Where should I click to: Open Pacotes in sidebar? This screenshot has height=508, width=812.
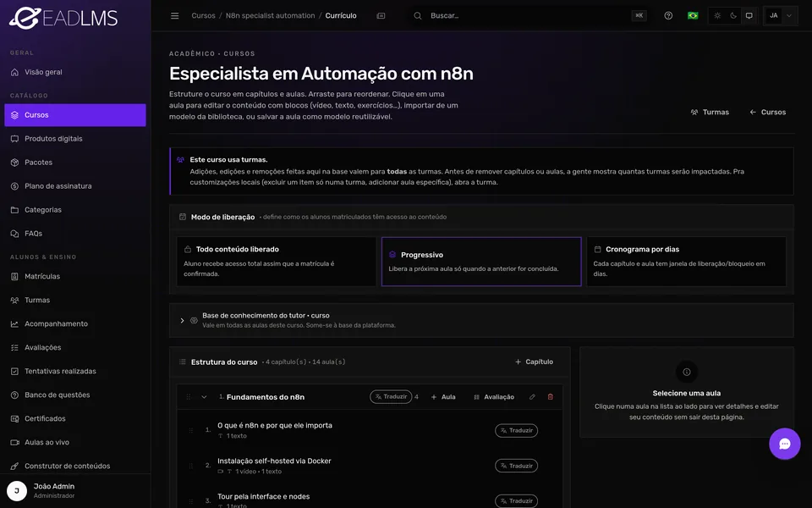[75, 163]
